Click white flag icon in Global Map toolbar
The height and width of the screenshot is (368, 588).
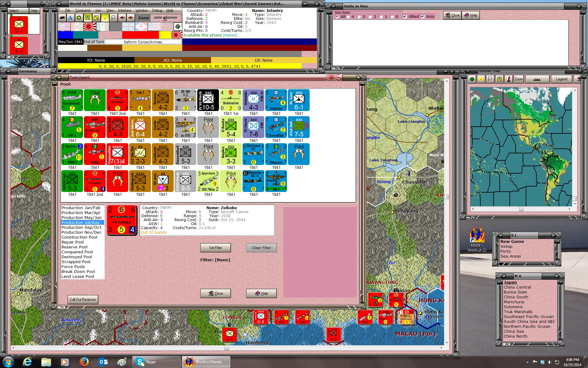point(490,79)
